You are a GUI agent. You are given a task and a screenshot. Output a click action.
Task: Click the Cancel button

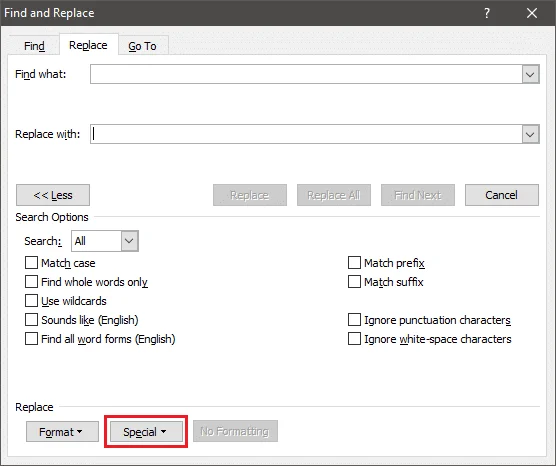click(502, 195)
